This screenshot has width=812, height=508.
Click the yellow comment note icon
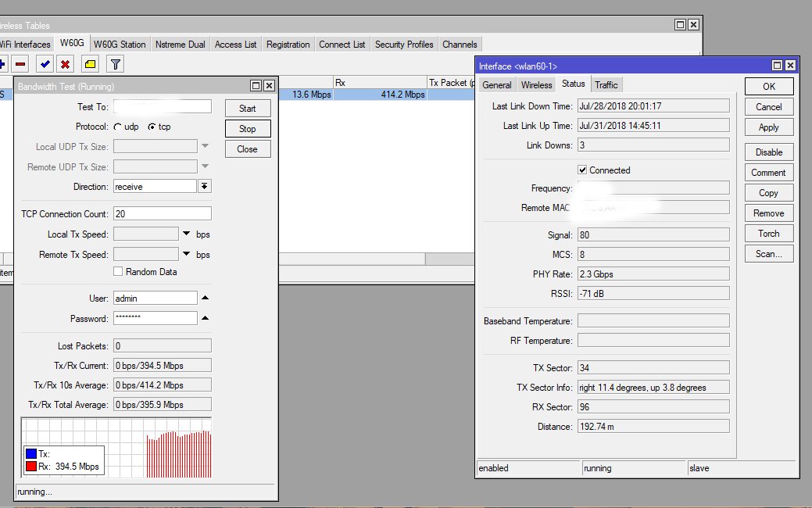[x=90, y=64]
